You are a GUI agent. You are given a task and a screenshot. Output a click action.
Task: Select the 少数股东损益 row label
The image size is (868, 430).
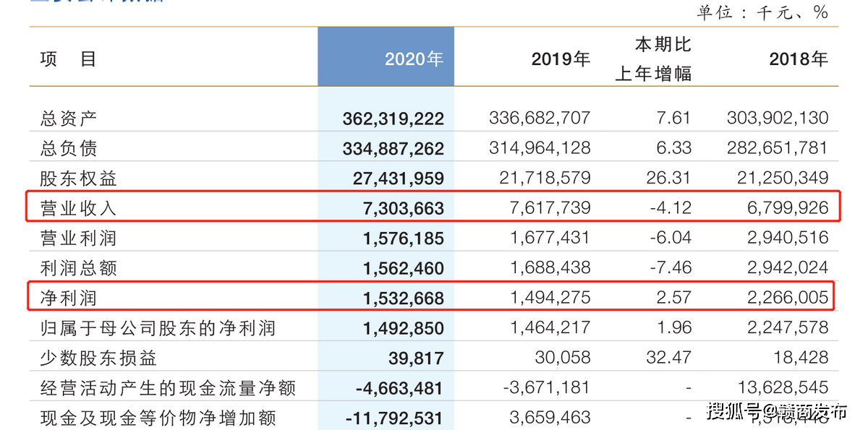pos(98,358)
